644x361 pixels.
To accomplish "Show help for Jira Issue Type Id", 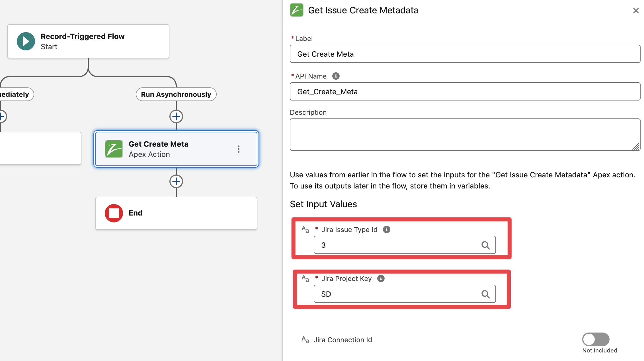I will click(x=386, y=229).
